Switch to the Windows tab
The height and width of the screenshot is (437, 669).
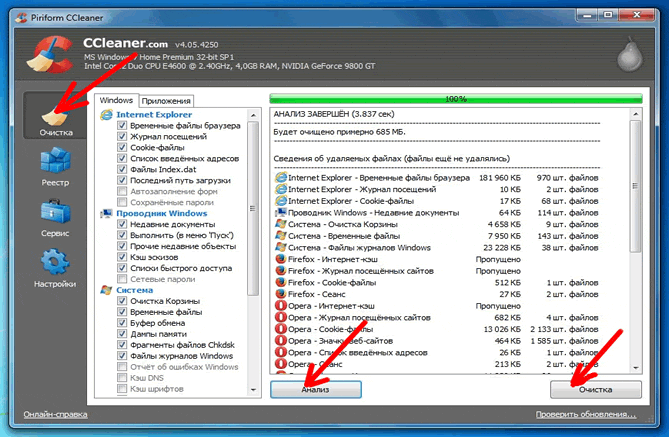(116, 100)
